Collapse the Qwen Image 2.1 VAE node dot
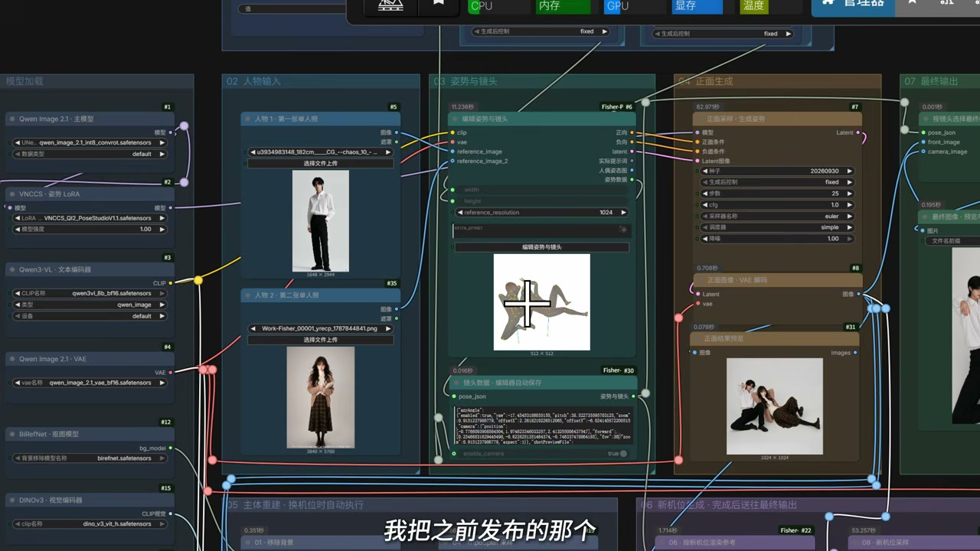The image size is (980, 551). pyautogui.click(x=12, y=359)
